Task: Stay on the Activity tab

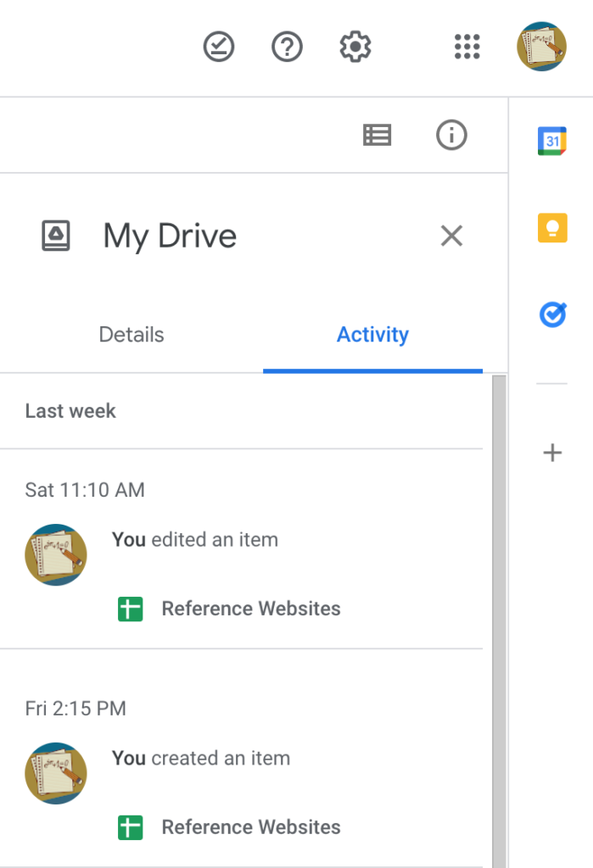Action: click(x=372, y=334)
